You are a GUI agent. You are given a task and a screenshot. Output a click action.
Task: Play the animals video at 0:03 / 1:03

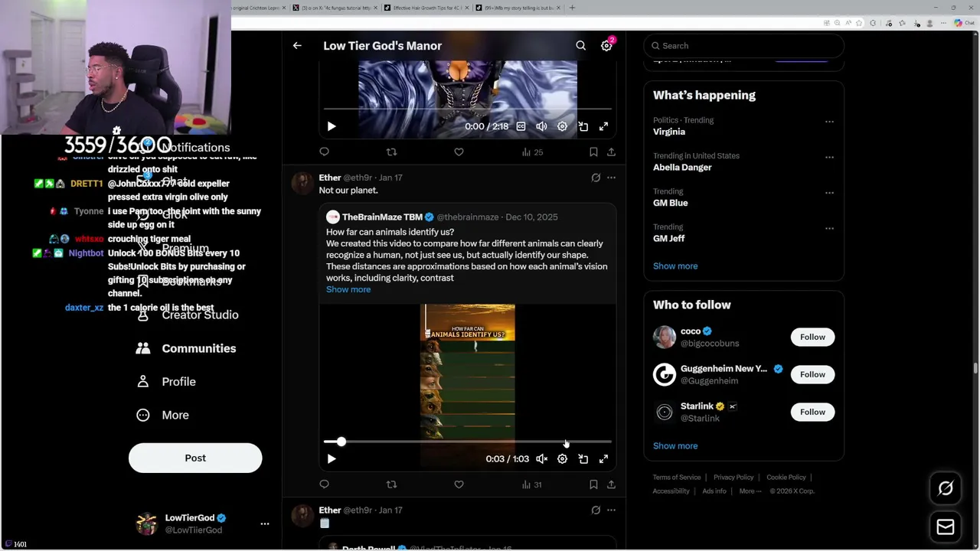pos(332,459)
